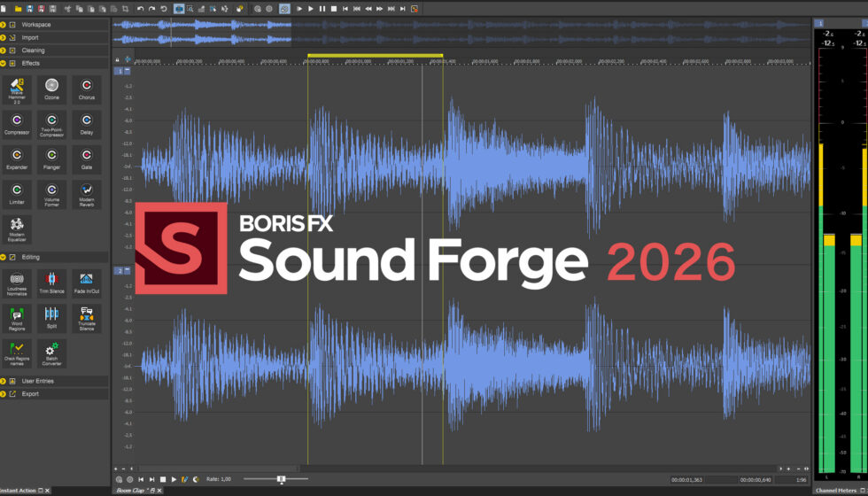Apply the Modern Reverb effect

(87, 195)
